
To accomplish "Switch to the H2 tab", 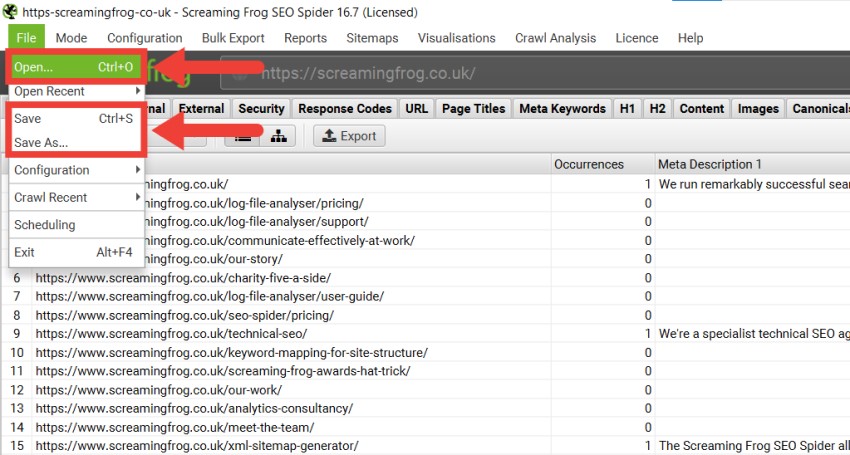I will (x=658, y=108).
